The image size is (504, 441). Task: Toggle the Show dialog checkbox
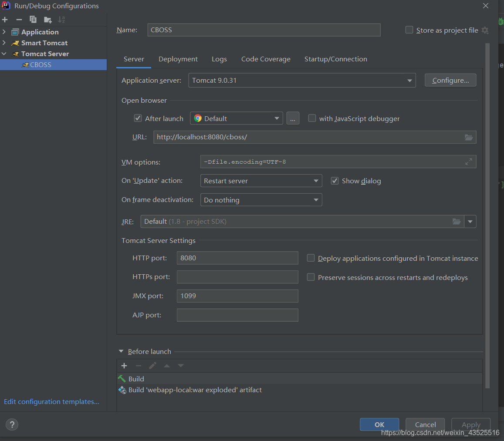point(335,181)
